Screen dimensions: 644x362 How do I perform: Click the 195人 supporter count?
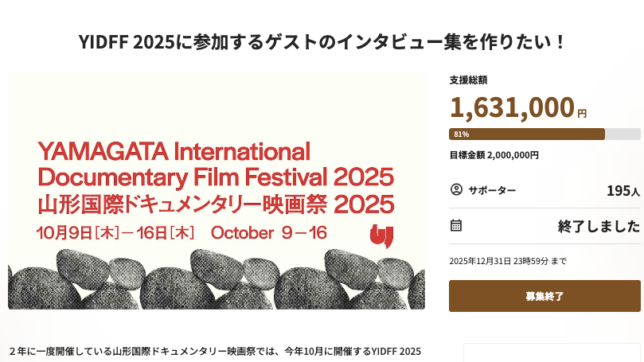point(623,191)
